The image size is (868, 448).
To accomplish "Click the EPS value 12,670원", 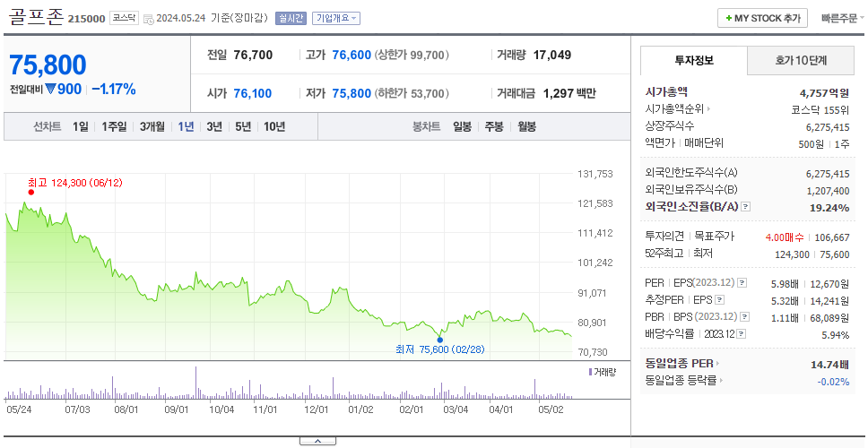I will tap(829, 284).
